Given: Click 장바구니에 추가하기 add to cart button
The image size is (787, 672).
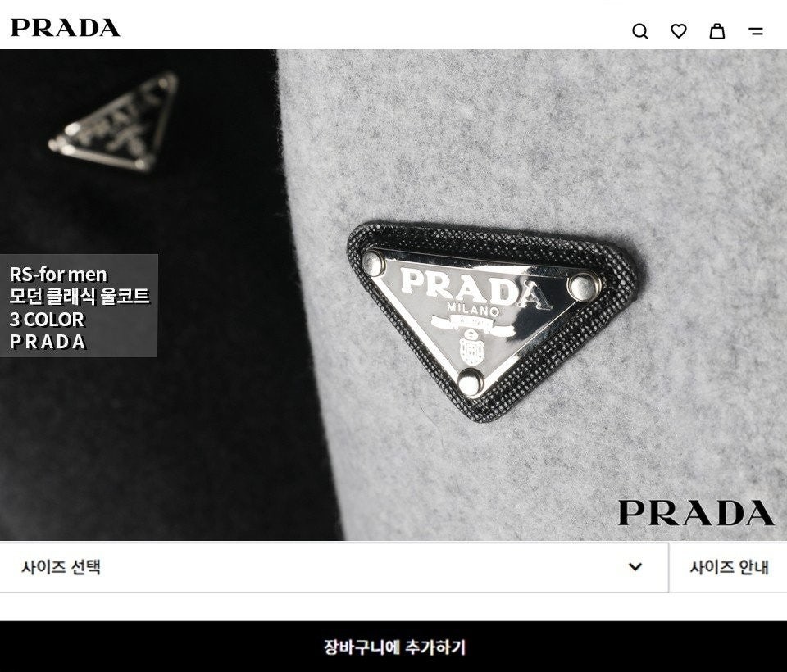Looking at the screenshot, I should tap(393, 647).
